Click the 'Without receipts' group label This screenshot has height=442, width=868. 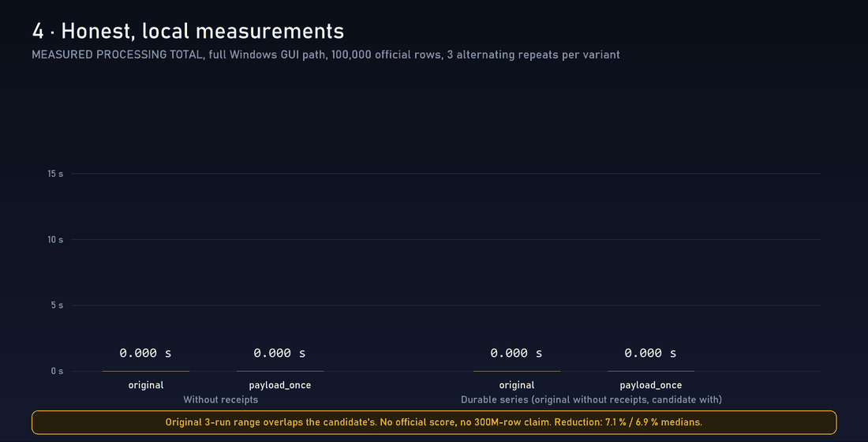(x=221, y=399)
